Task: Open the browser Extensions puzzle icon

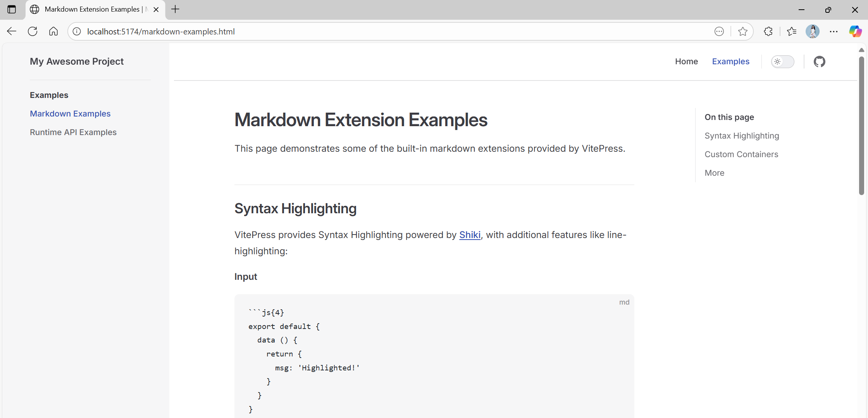Action: pyautogui.click(x=768, y=31)
